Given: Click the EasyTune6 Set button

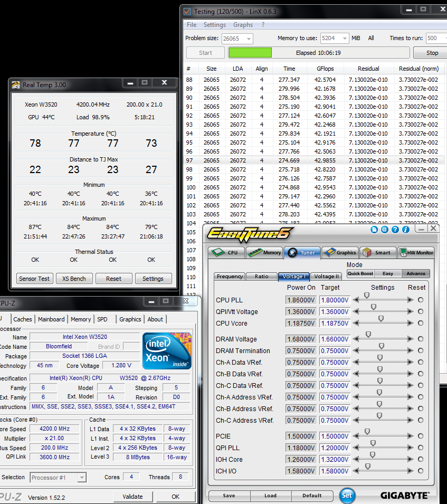Looking at the screenshot, I should (347, 496).
